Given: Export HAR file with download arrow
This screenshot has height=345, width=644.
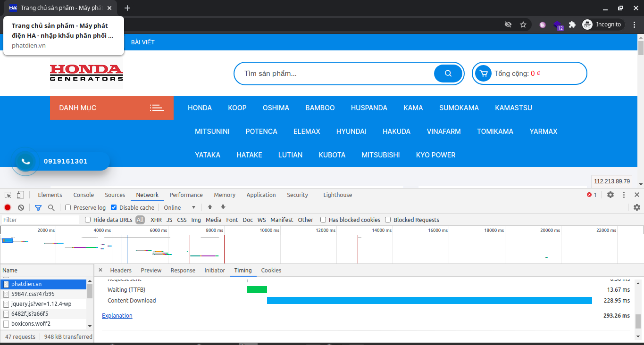Looking at the screenshot, I should 223,207.
